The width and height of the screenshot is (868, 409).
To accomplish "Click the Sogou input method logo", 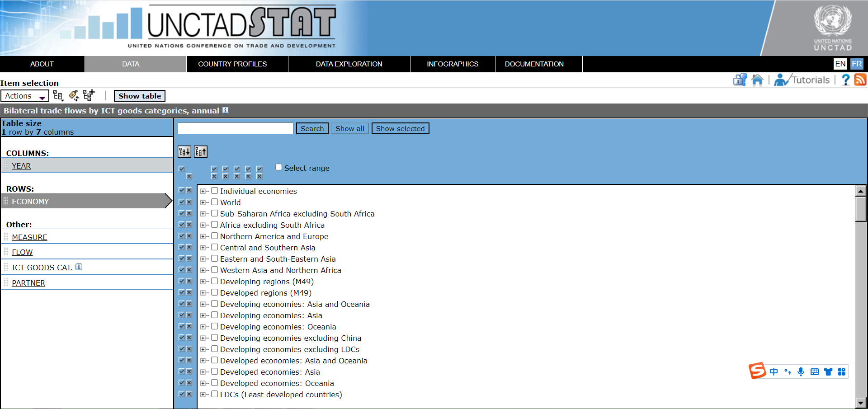I will coord(757,371).
